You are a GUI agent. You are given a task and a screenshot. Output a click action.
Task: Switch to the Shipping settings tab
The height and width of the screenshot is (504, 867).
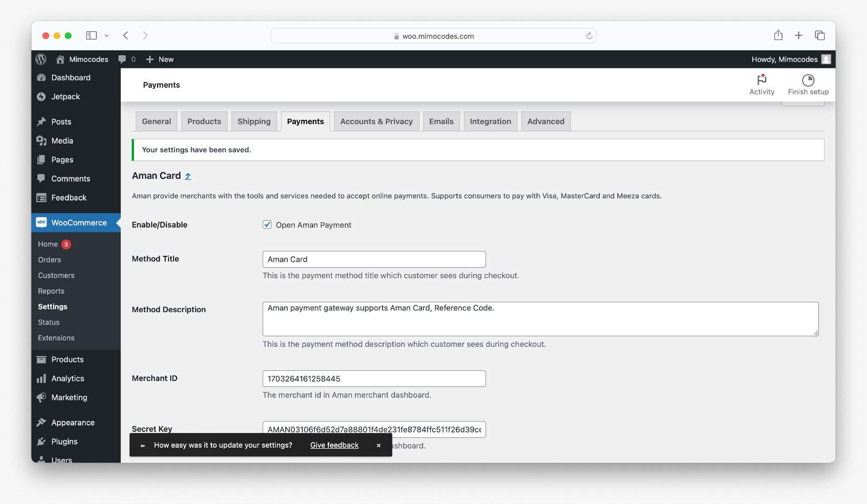pos(254,121)
